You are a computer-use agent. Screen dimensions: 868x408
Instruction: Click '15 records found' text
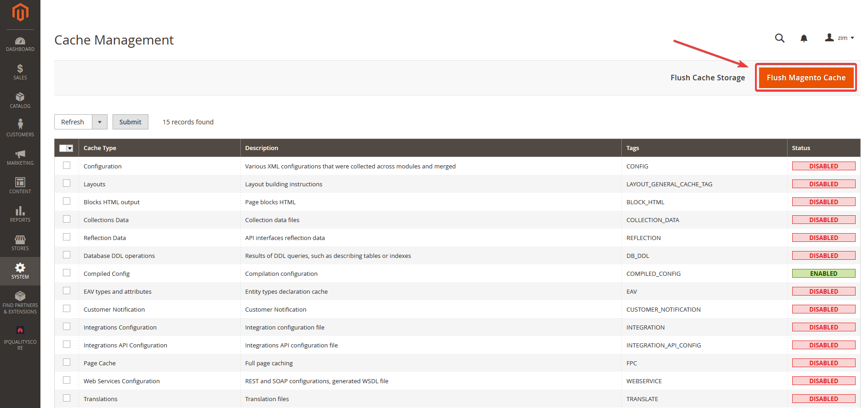pyautogui.click(x=188, y=122)
